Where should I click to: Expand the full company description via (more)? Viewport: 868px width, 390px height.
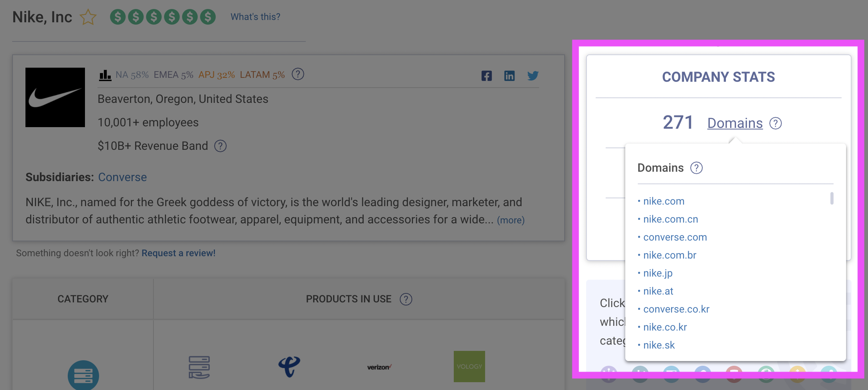tap(510, 220)
